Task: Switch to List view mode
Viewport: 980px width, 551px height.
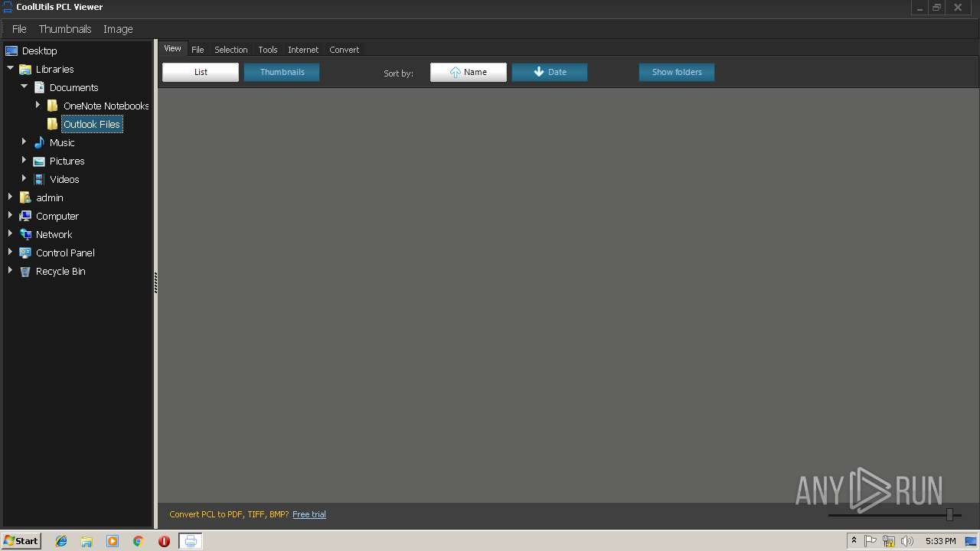Action: [x=201, y=72]
